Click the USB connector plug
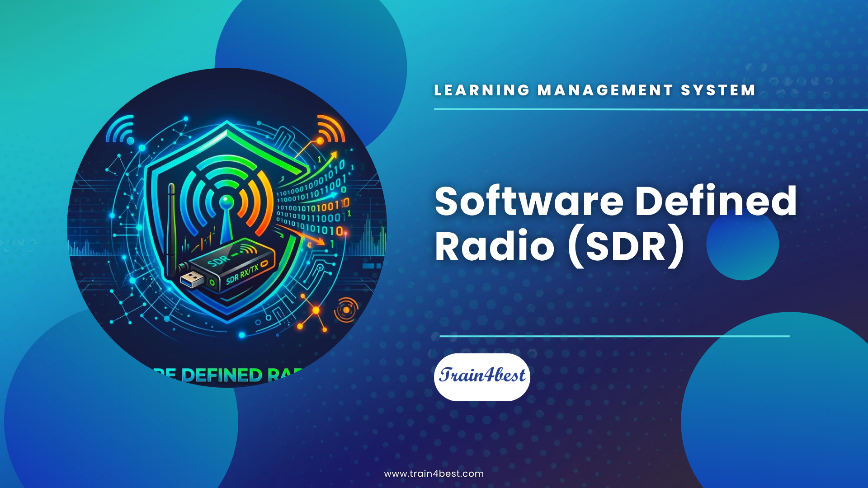This screenshot has height=488, width=868. [x=193, y=279]
